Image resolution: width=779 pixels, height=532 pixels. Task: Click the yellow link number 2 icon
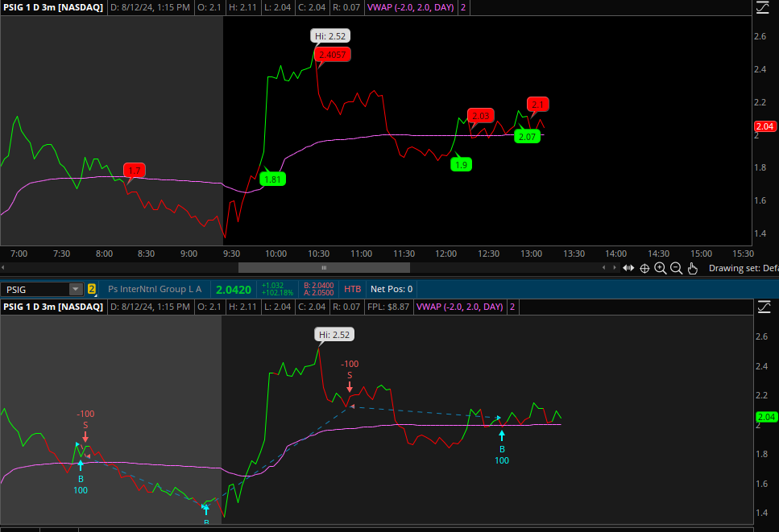coord(92,289)
